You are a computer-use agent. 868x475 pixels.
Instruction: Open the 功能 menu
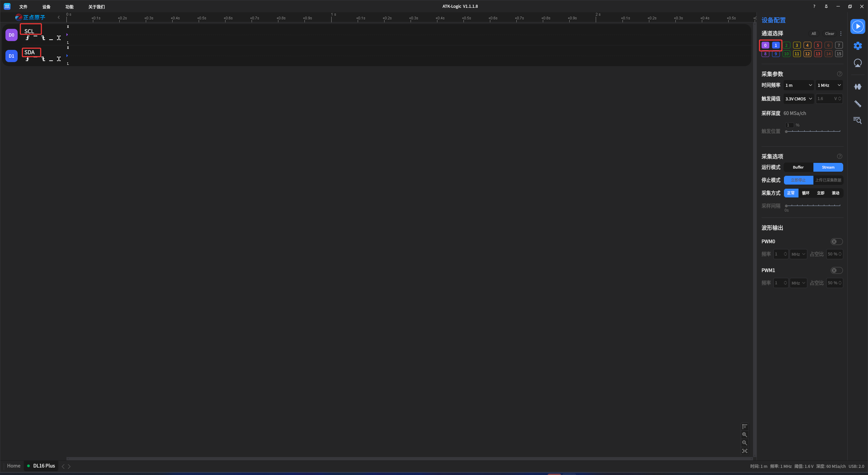[70, 7]
